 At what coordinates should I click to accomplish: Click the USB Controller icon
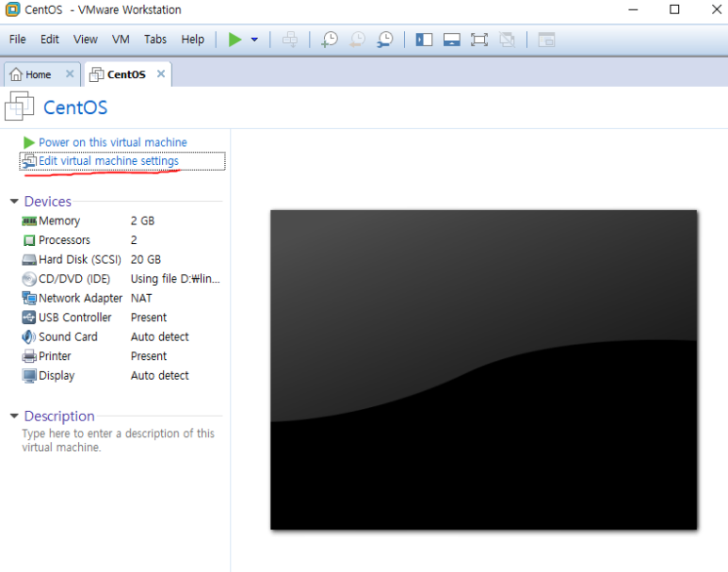[x=29, y=318]
